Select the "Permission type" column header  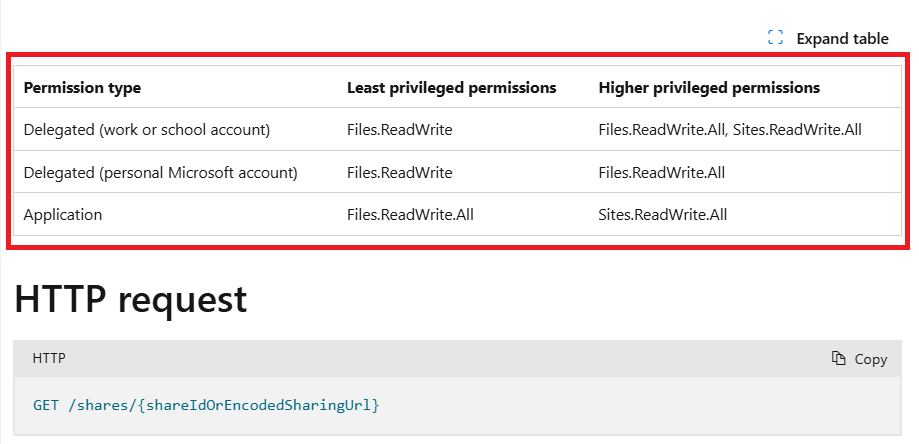coord(82,88)
